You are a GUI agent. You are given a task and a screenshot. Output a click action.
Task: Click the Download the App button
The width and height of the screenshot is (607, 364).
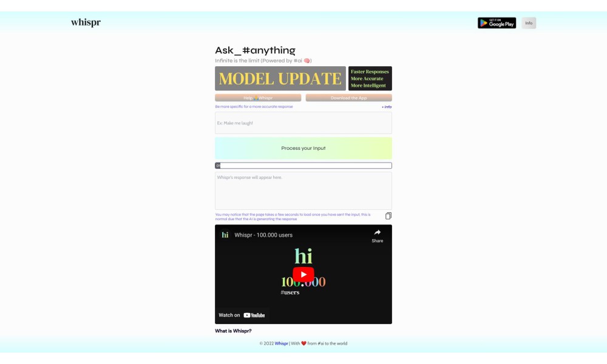point(348,98)
